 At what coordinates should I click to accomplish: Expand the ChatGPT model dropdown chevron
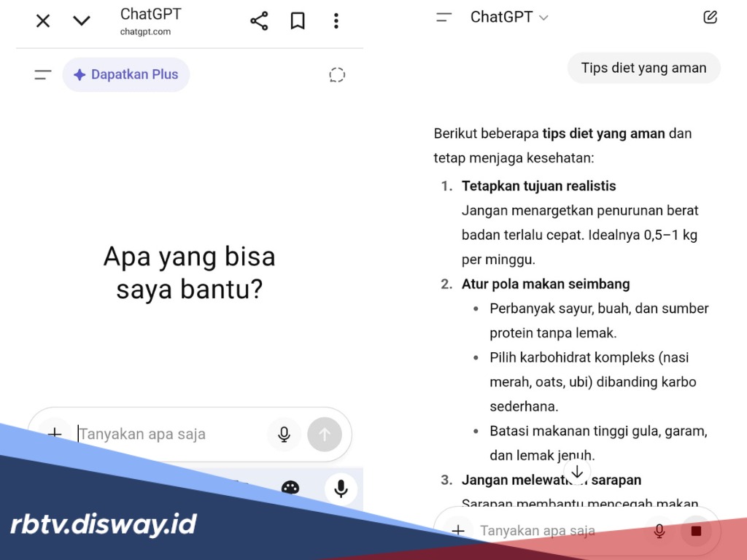(543, 17)
